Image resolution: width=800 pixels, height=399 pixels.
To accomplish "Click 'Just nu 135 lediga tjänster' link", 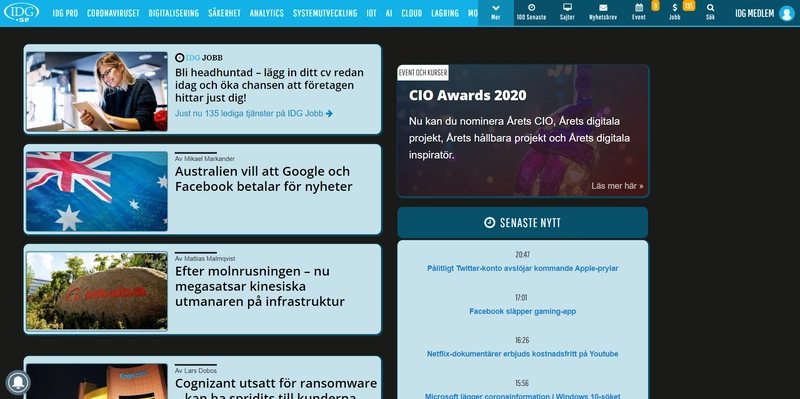I will pos(254,113).
